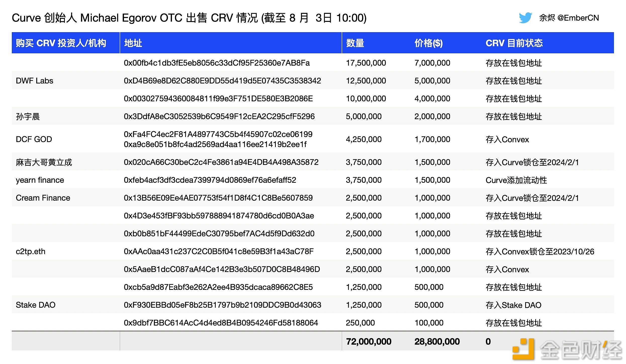The height and width of the screenshot is (364, 626).
Task: Click the 余烬 @EmberCN handle
Action: 569,18
